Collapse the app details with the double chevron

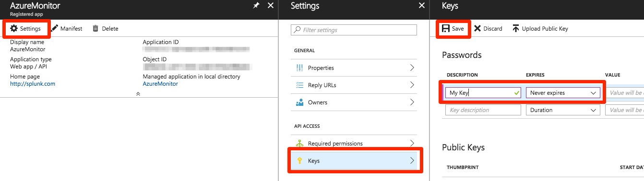pos(138,94)
